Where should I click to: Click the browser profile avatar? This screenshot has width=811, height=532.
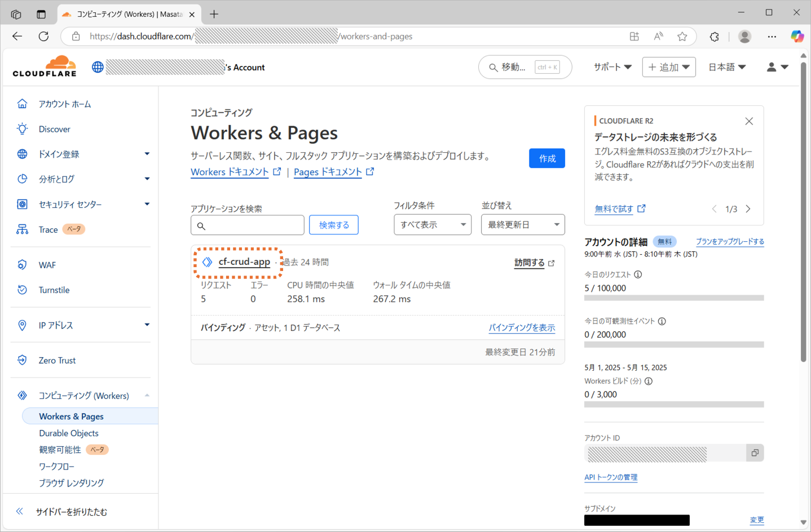(745, 36)
